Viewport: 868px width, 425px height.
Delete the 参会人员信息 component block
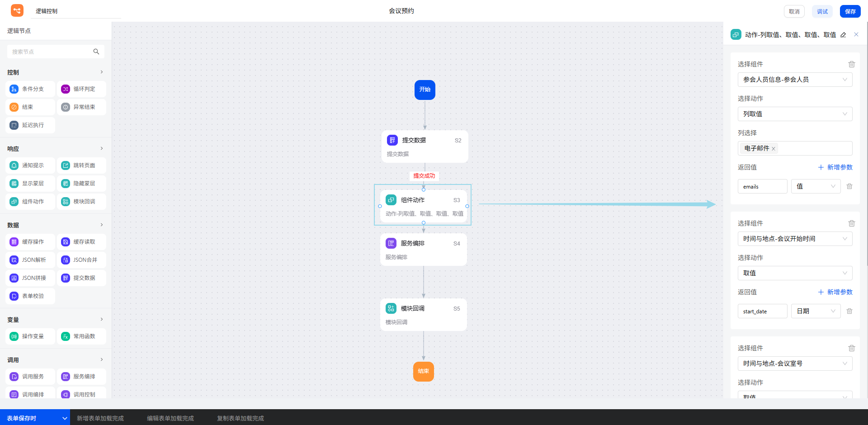tap(851, 64)
